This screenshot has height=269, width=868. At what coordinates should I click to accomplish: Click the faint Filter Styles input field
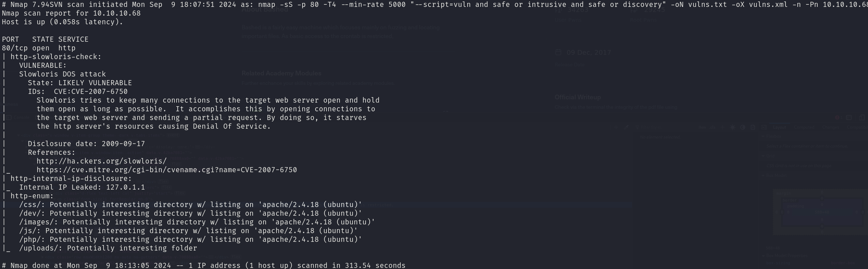[666, 127]
